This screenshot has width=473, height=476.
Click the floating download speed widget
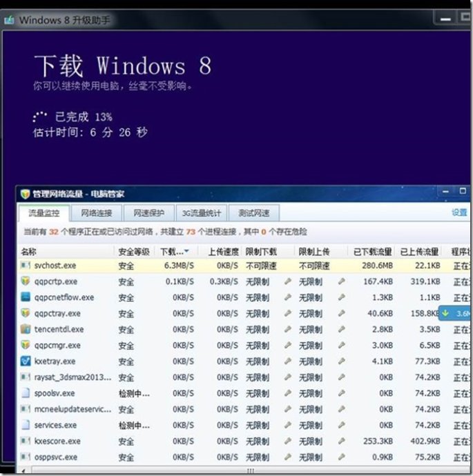[x=455, y=313]
